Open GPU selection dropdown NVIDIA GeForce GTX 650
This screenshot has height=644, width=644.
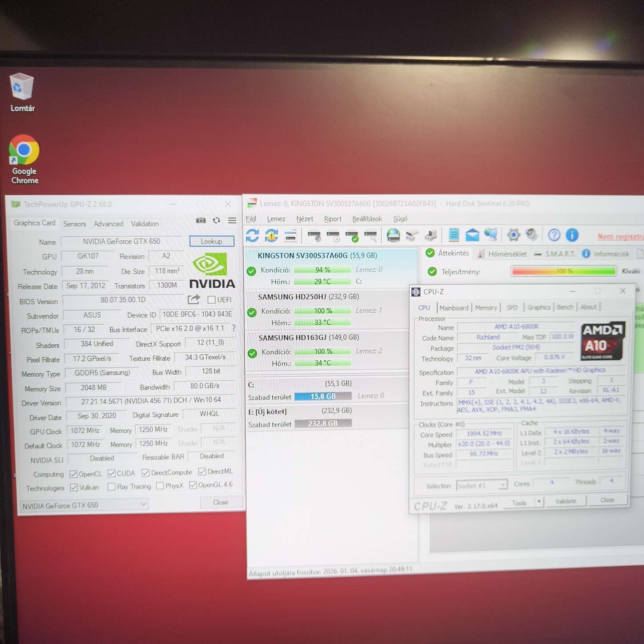click(x=85, y=505)
